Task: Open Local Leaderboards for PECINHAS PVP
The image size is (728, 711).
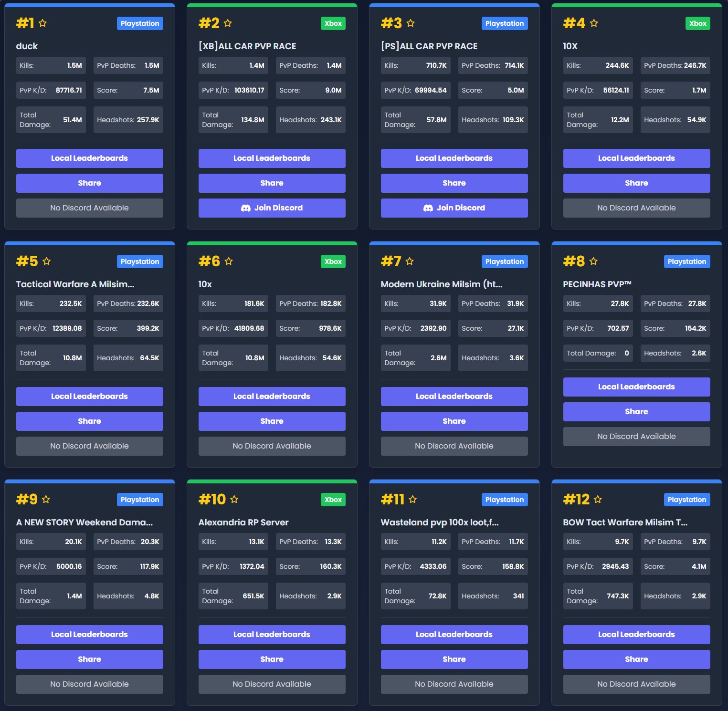Action: [x=637, y=387]
